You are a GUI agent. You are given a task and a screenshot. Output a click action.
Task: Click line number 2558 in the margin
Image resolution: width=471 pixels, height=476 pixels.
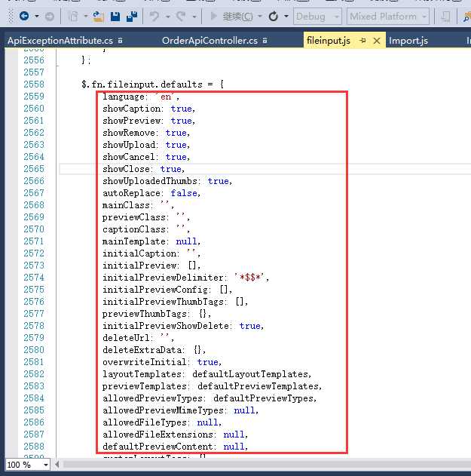pos(34,84)
